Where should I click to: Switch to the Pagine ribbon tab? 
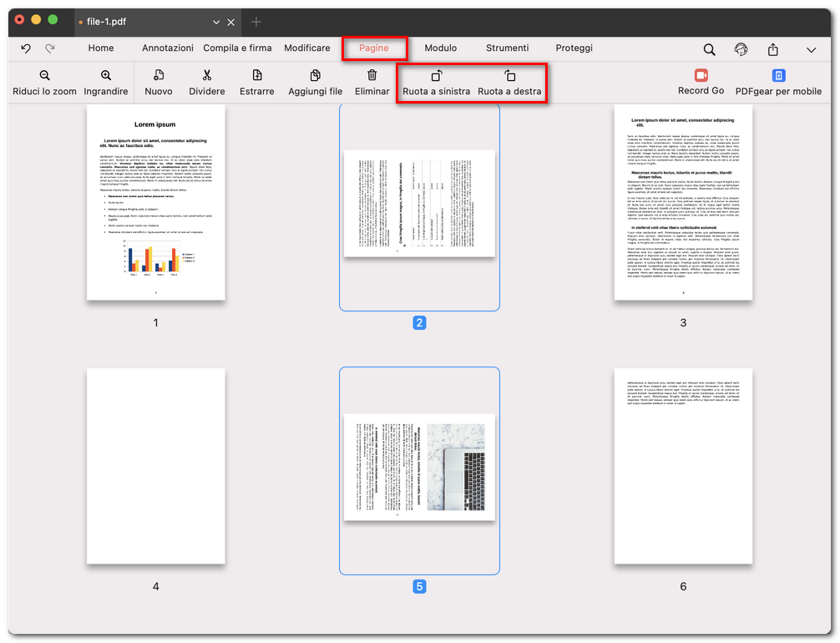coord(374,48)
